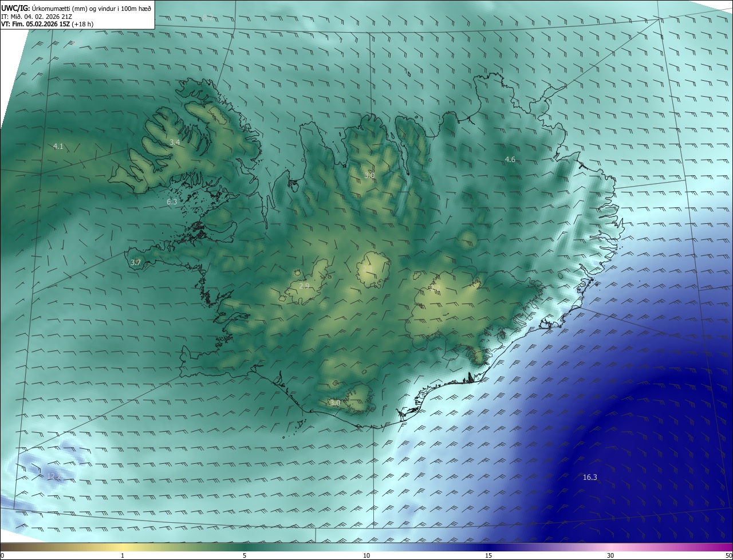Viewport: 733px width, 560px height.
Task: Click the "0" tick on the color scale
Action: click(2, 555)
